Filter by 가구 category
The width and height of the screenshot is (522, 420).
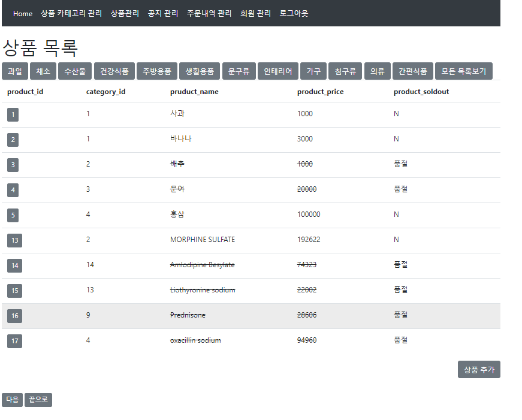[x=313, y=71]
